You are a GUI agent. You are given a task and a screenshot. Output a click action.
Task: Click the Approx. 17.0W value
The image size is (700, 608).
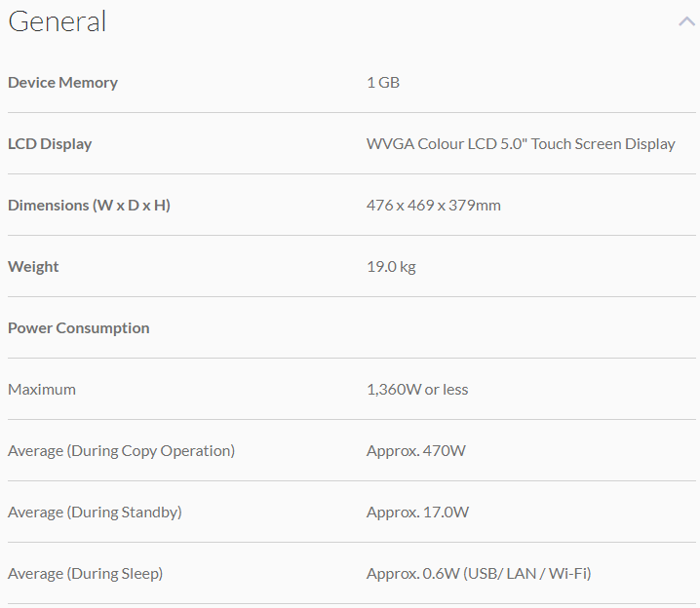tap(417, 513)
